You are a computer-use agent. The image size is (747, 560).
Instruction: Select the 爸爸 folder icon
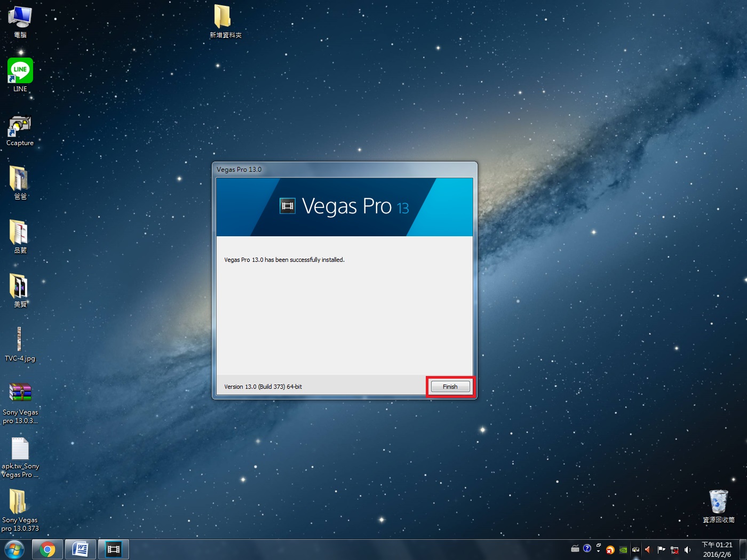click(x=20, y=183)
